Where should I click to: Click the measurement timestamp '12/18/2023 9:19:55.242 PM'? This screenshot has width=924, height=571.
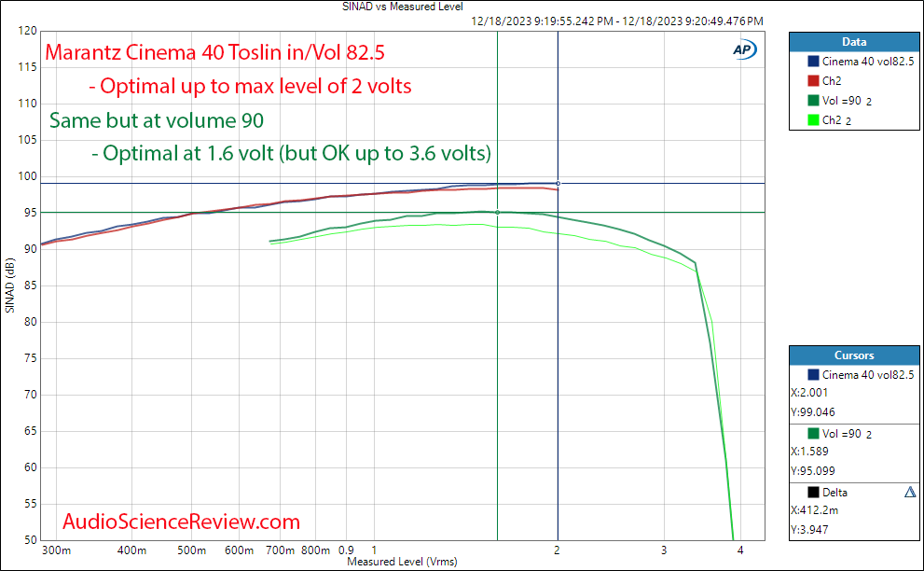(542, 21)
